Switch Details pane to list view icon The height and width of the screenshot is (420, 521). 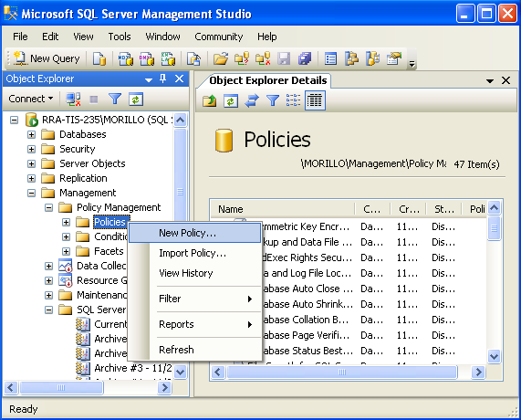click(294, 100)
